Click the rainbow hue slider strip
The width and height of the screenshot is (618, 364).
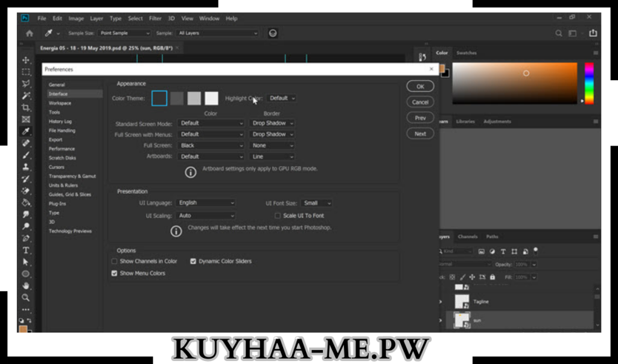(589, 83)
